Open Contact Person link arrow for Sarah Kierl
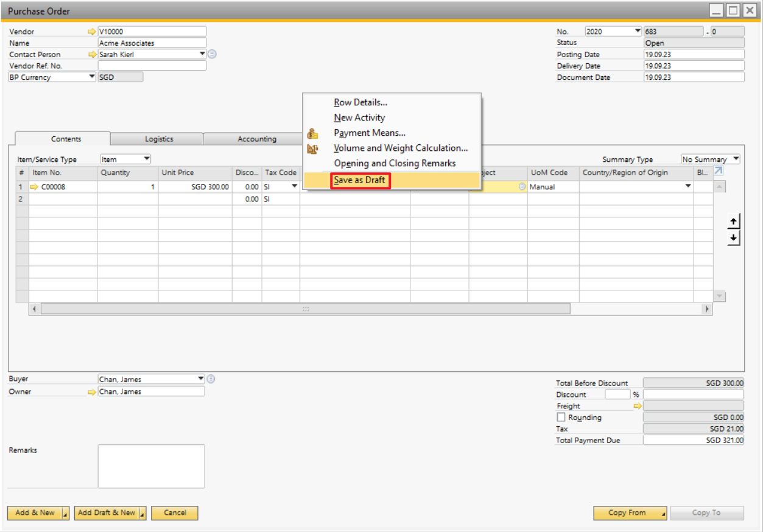The width and height of the screenshot is (763, 532). (93, 55)
